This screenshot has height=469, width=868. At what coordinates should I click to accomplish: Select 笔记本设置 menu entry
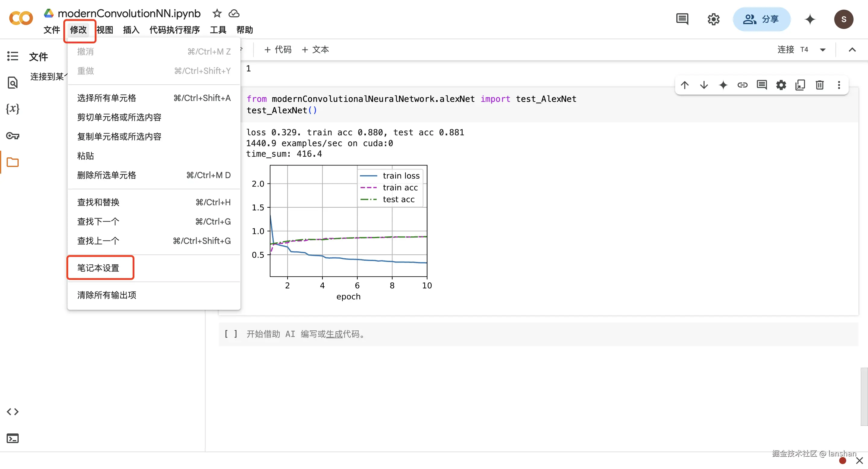click(98, 268)
